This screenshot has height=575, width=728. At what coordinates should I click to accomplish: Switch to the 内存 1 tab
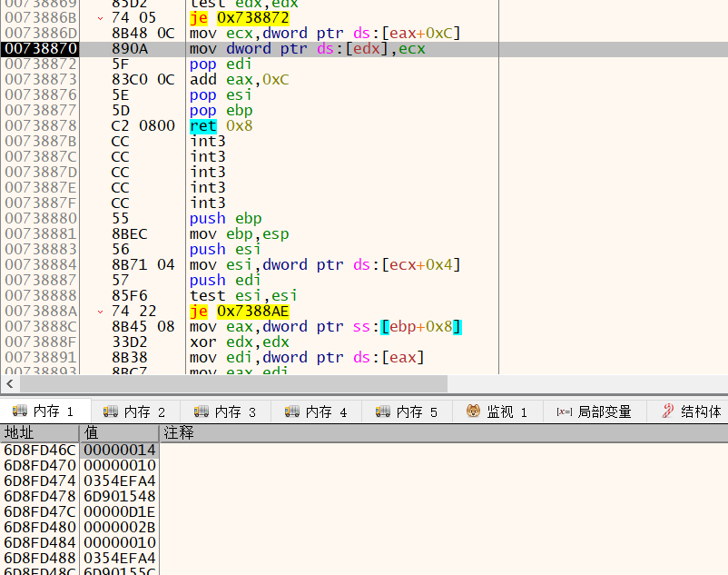[45, 411]
